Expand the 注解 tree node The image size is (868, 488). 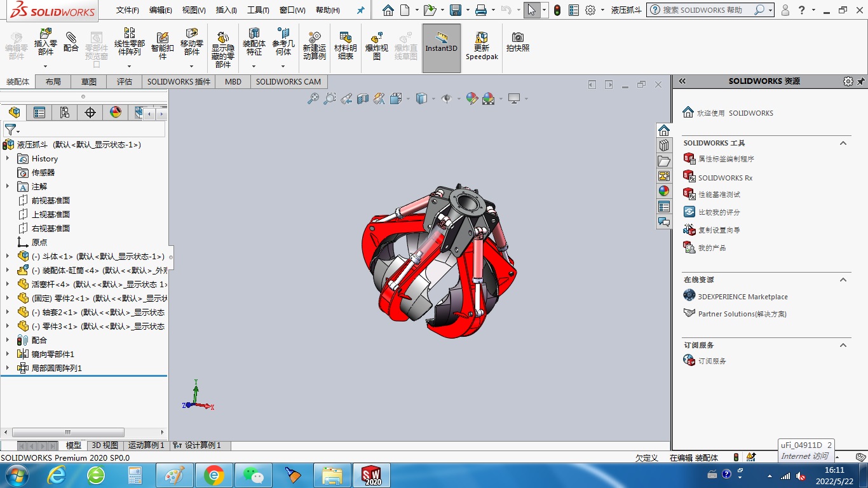[x=8, y=186]
